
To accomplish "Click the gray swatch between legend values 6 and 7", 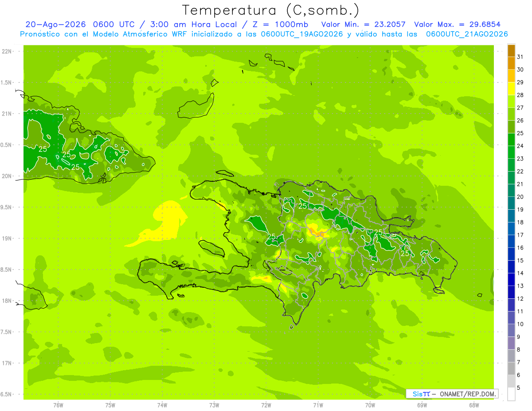I will tap(511, 368).
